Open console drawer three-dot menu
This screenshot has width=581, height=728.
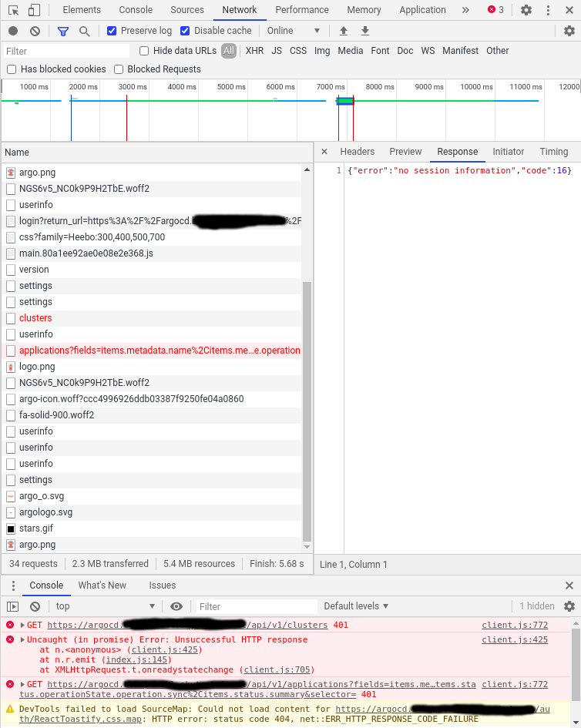click(13, 585)
